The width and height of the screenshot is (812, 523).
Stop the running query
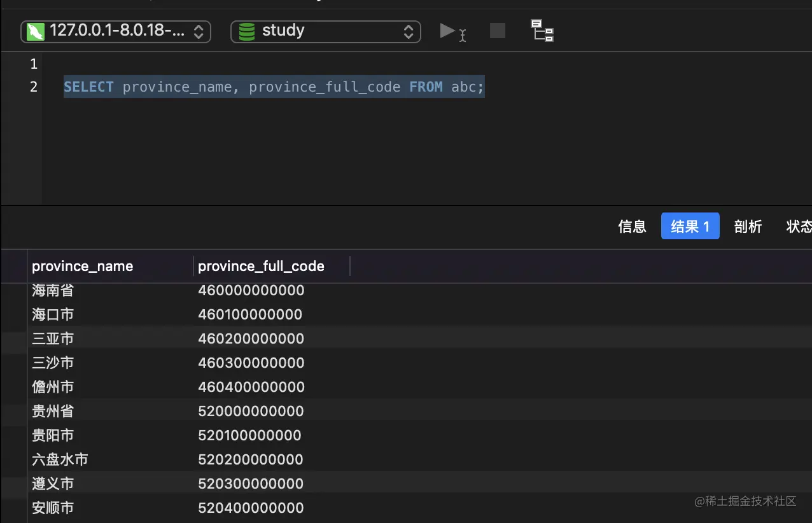point(498,31)
